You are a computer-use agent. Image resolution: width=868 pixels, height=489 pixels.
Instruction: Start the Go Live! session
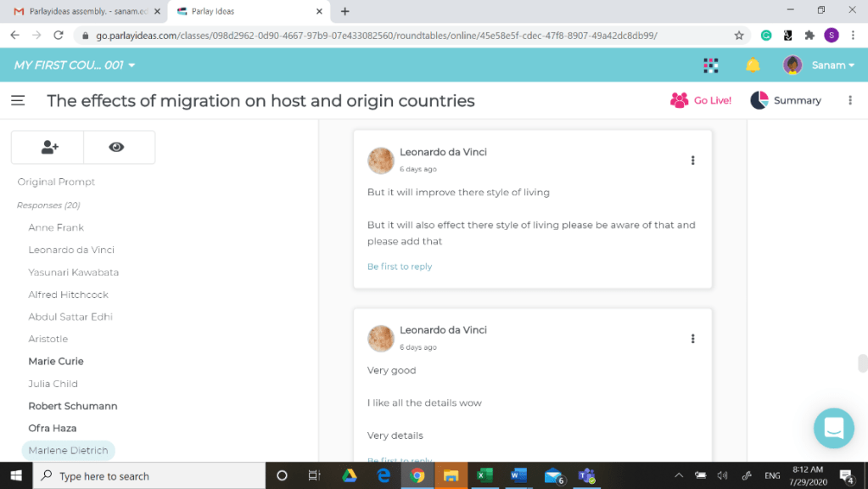click(701, 100)
